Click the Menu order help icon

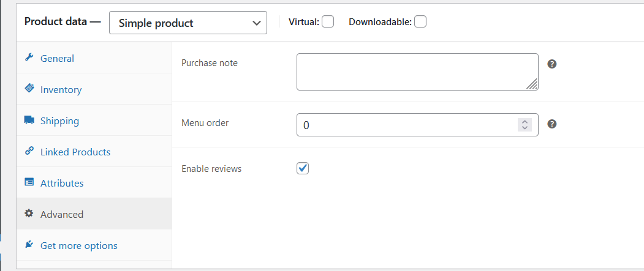(551, 124)
